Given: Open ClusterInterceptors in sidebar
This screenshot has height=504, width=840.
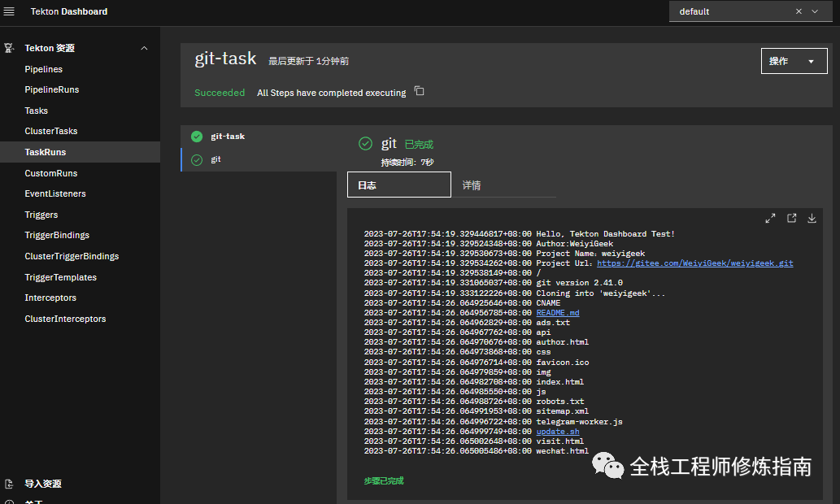Looking at the screenshot, I should point(65,319).
